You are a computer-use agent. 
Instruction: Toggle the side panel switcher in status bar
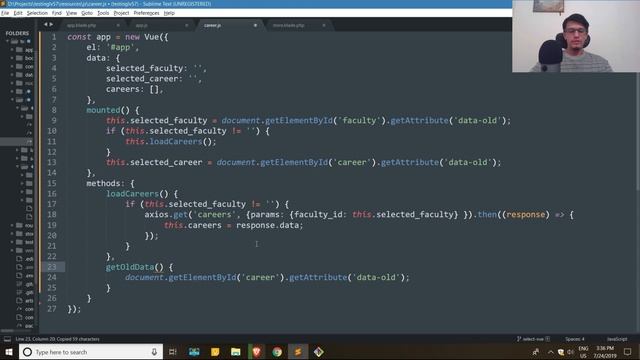tap(7, 339)
